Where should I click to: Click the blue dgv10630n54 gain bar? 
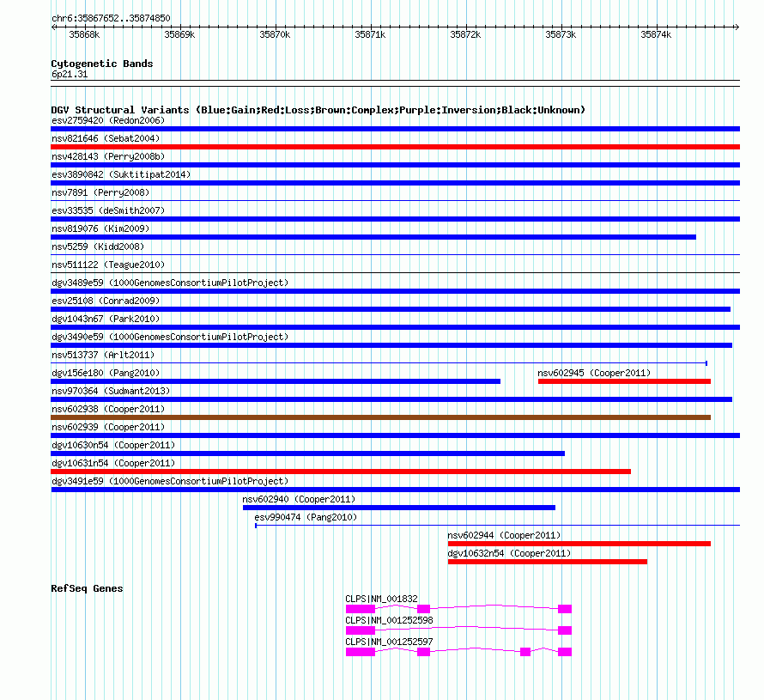(307, 453)
